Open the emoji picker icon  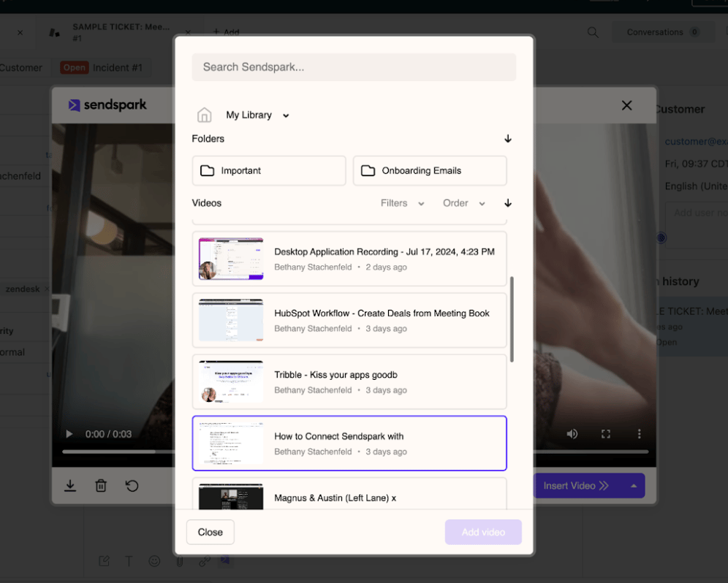(x=155, y=561)
